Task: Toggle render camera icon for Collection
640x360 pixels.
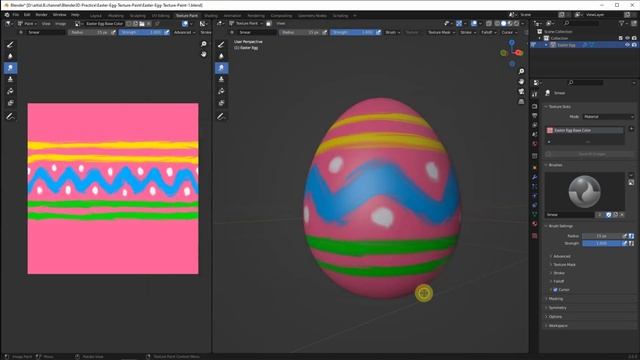Action: (x=634, y=38)
